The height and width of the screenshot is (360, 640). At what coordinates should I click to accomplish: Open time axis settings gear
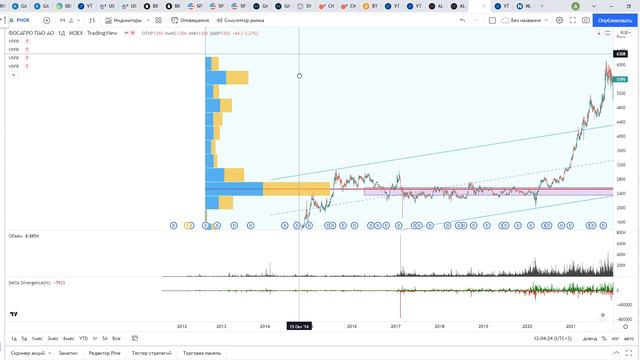[x=625, y=327]
